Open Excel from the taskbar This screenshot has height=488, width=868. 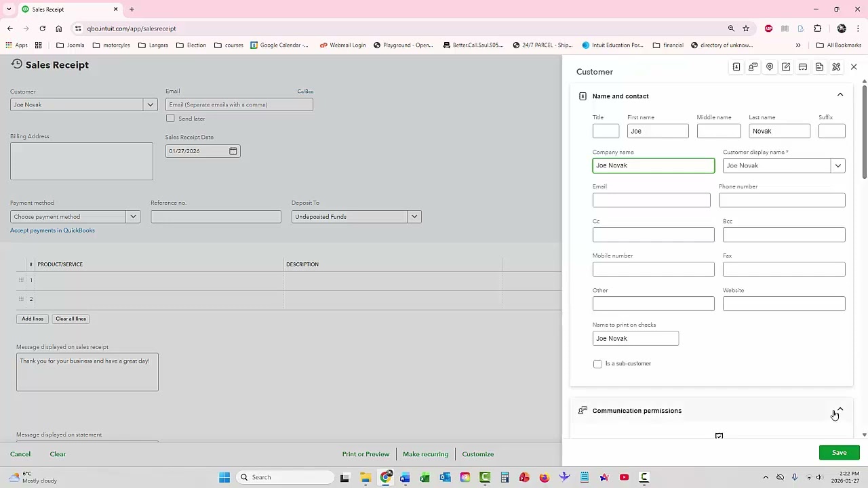425,477
